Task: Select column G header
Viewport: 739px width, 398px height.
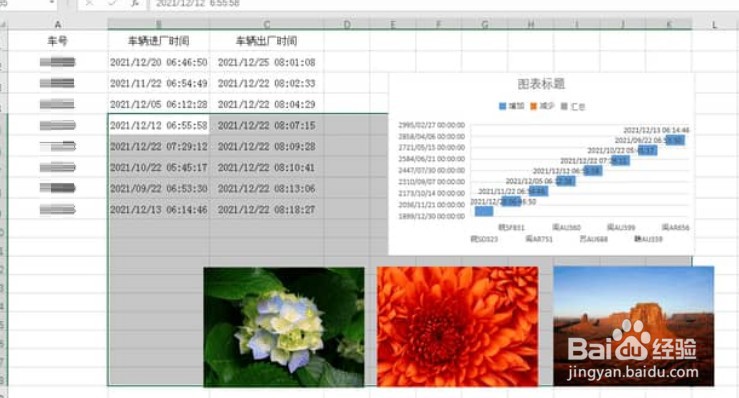Action: (485, 25)
